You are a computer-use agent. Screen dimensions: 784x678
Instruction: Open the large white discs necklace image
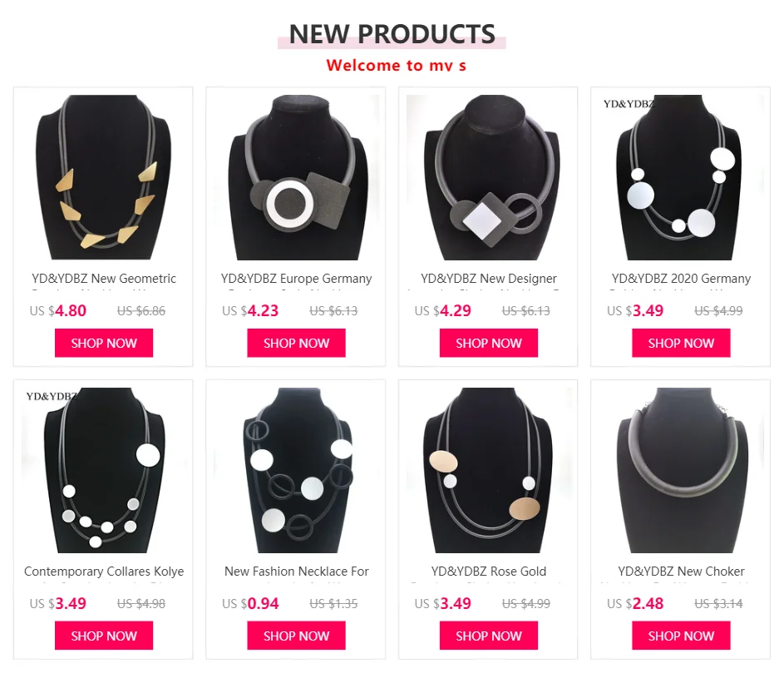tap(681, 178)
